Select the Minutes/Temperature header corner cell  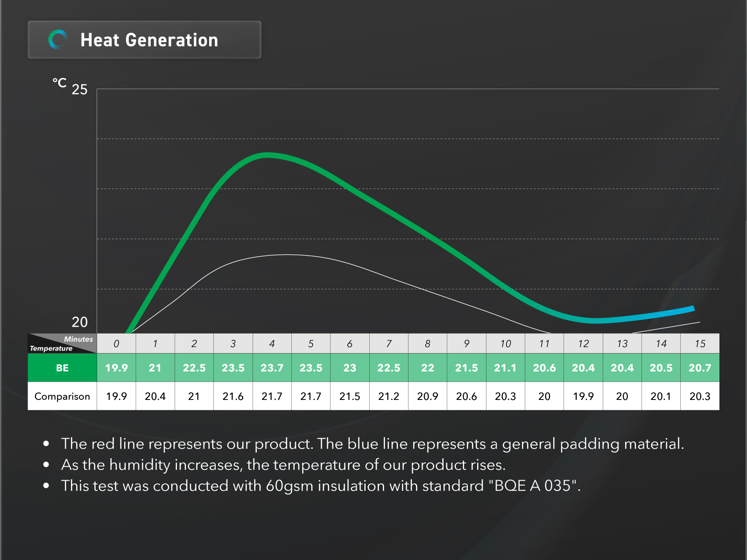click(x=62, y=343)
